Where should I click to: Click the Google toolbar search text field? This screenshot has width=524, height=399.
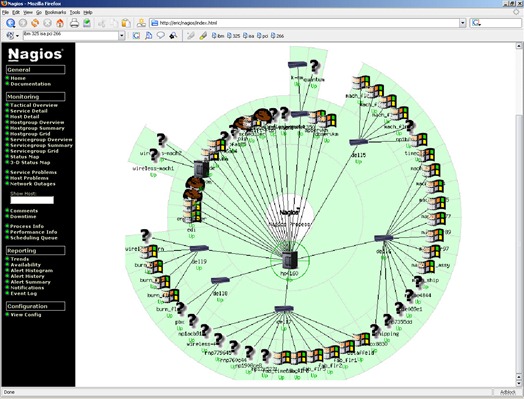click(71, 35)
